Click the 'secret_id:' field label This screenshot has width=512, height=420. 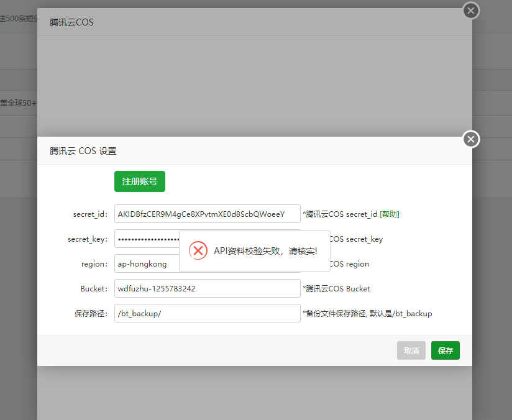click(90, 214)
